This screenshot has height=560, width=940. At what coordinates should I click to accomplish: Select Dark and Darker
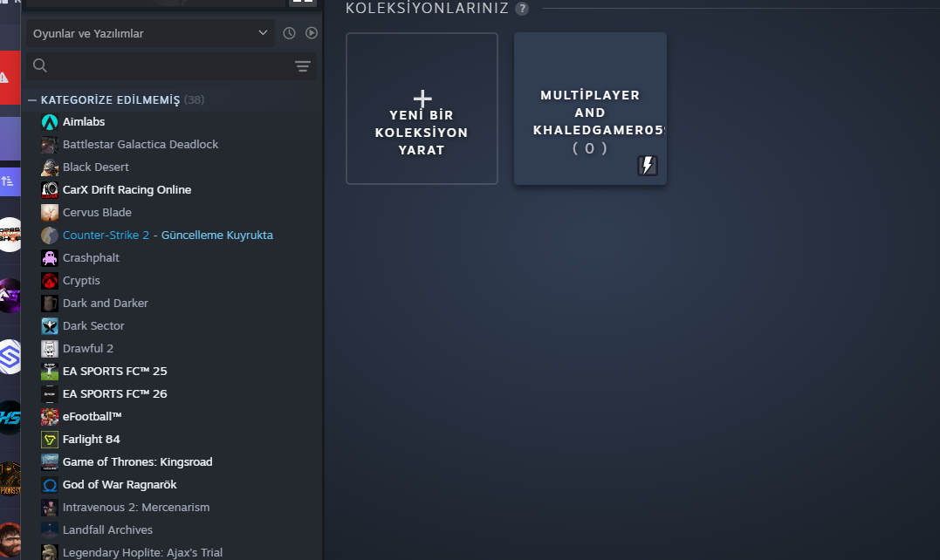[x=106, y=304]
